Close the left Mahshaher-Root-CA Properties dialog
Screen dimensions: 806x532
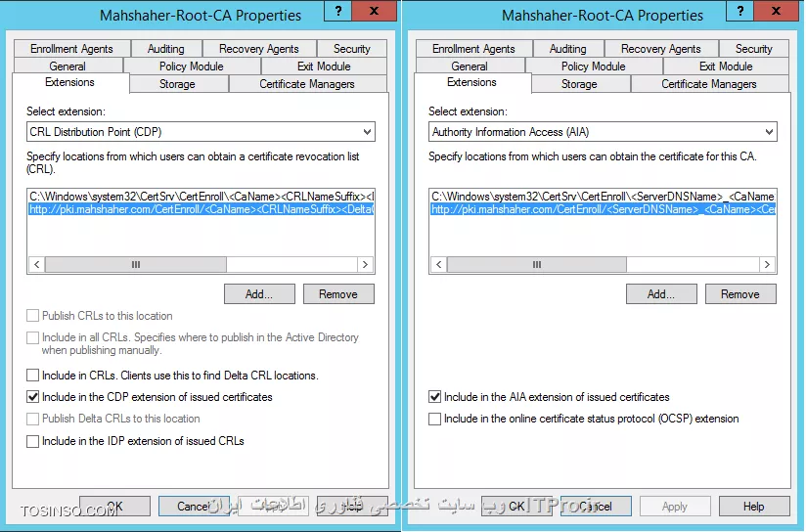pyautogui.click(x=375, y=11)
